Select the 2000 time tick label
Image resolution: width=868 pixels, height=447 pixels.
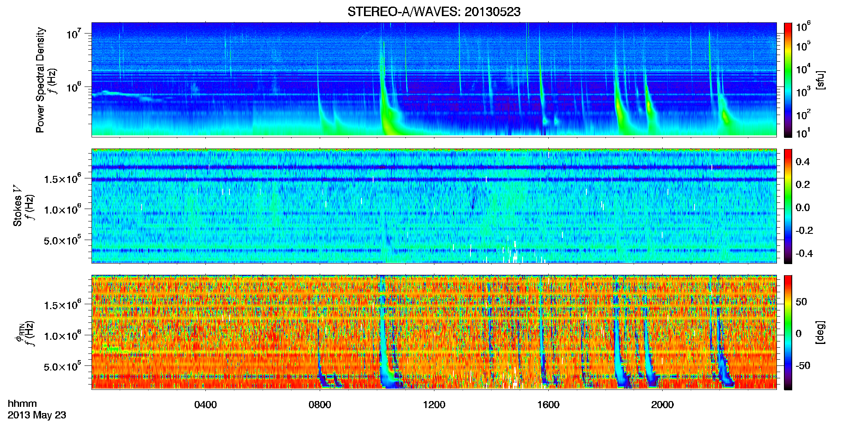663,405
